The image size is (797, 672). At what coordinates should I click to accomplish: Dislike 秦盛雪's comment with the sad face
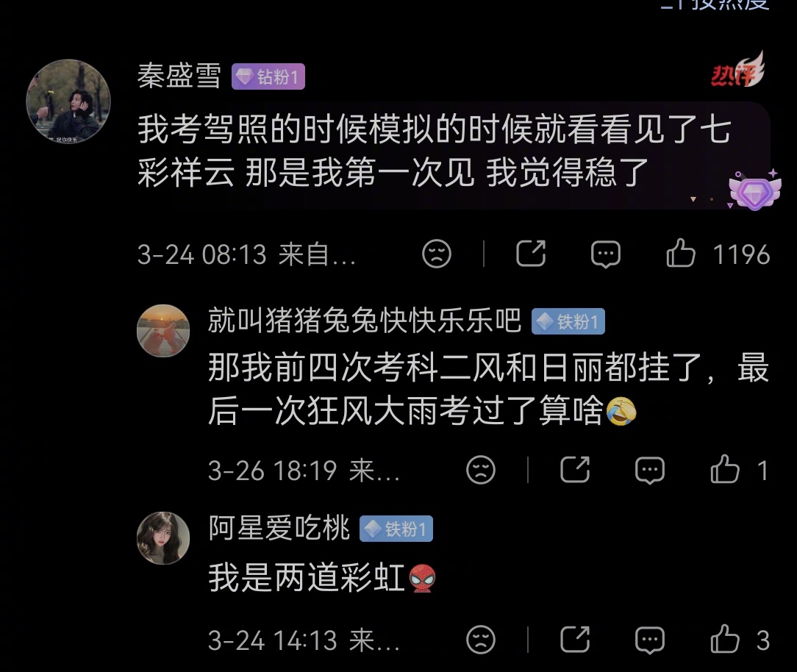[x=437, y=253]
